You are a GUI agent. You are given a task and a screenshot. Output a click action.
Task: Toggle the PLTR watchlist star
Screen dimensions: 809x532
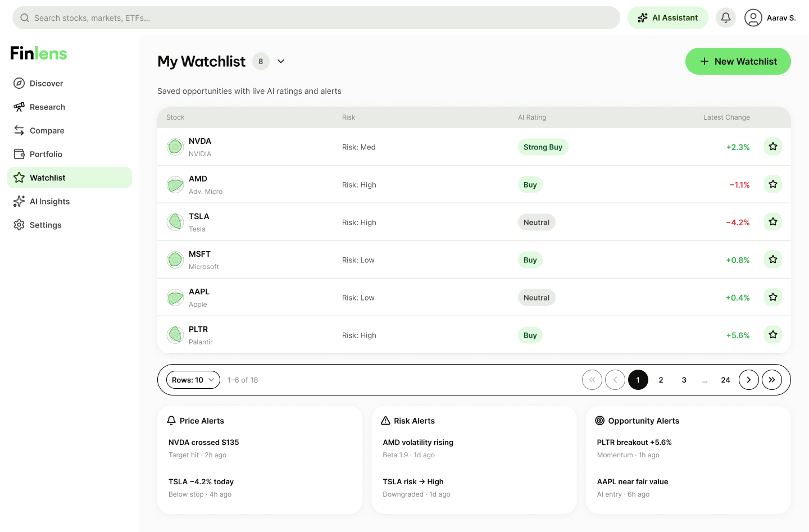[x=773, y=335]
